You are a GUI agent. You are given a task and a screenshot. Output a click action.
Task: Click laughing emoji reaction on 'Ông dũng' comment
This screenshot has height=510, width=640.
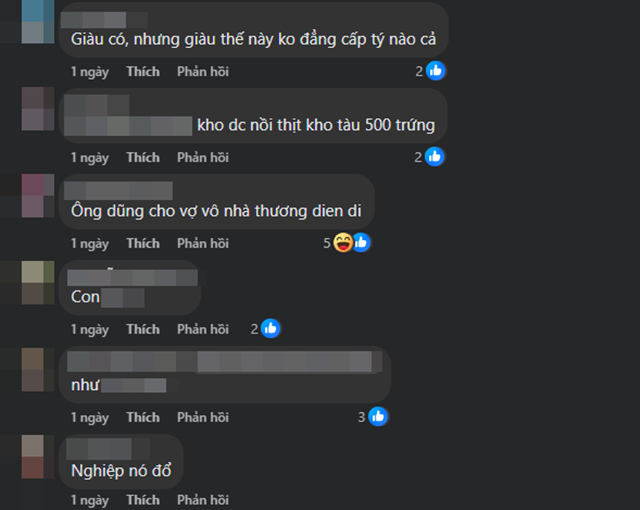(342, 243)
